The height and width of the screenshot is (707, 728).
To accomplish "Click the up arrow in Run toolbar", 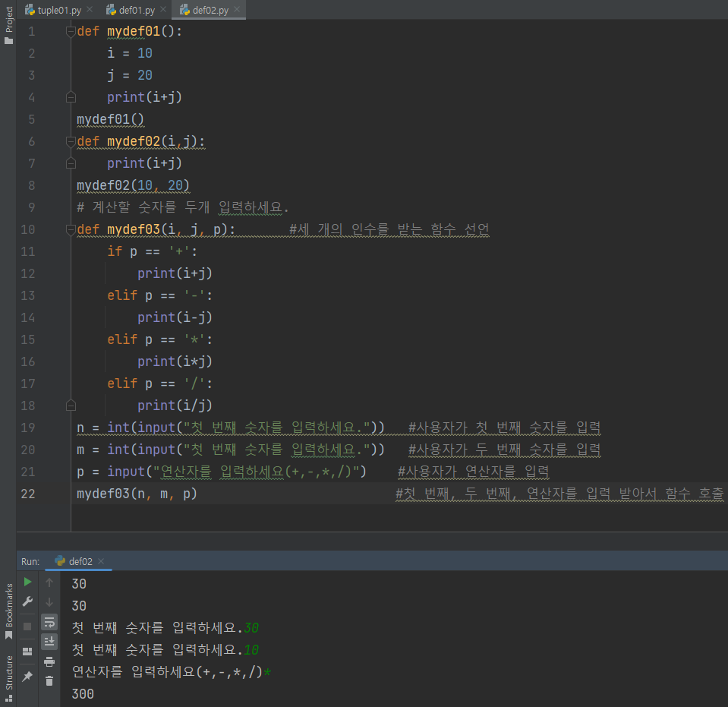I will (x=49, y=582).
